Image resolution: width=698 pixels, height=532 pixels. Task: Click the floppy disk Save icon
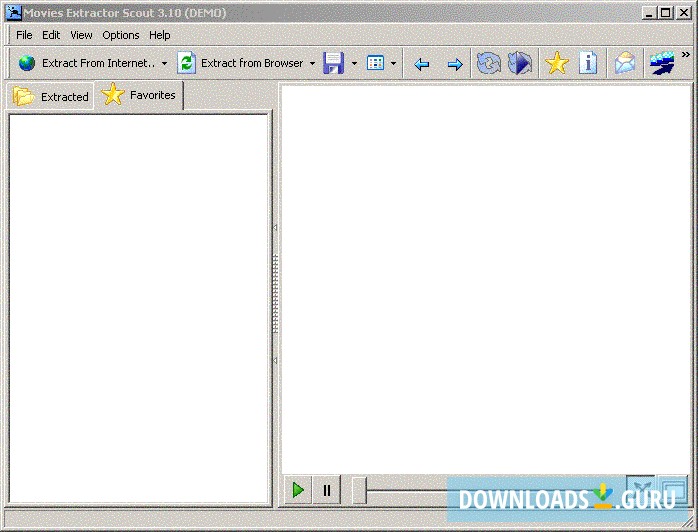pyautogui.click(x=333, y=63)
